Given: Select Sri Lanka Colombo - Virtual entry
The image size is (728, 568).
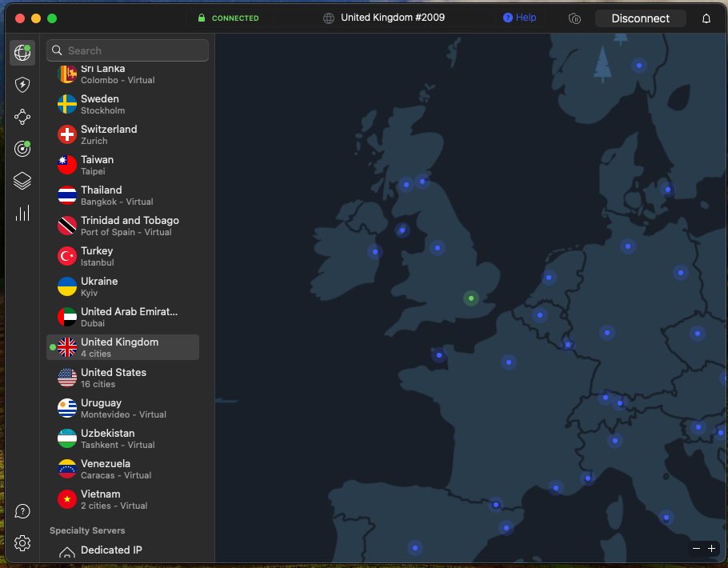Looking at the screenshot, I should [122, 74].
